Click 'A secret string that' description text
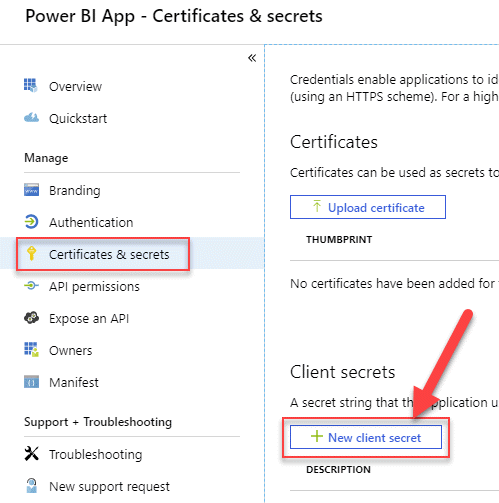 click(394, 402)
